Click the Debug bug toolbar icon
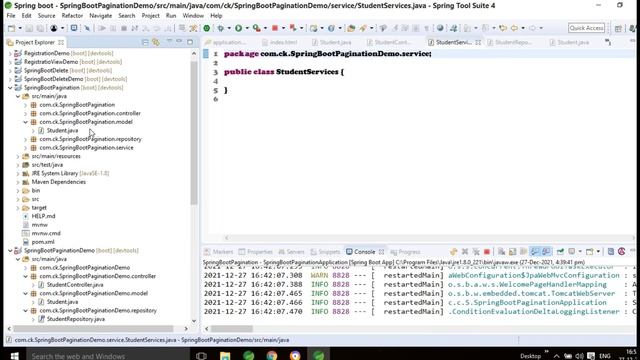Viewport: 640px width, 360px height. point(220,28)
